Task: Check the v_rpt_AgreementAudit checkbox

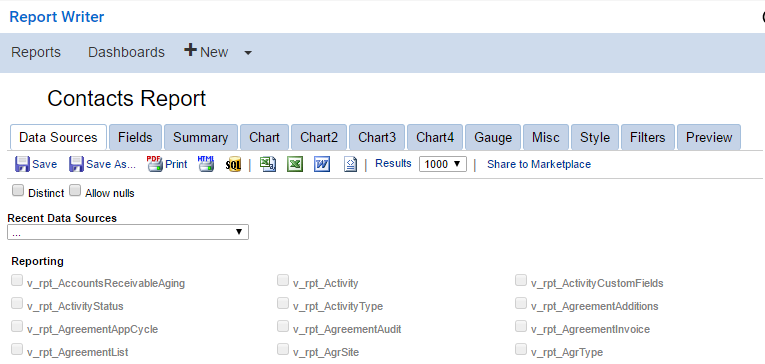Action: [282, 326]
